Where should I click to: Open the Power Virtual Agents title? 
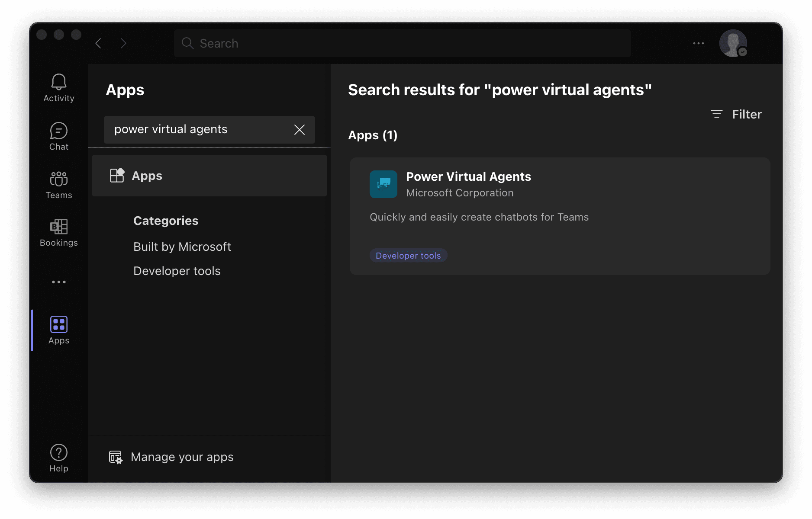tap(468, 176)
